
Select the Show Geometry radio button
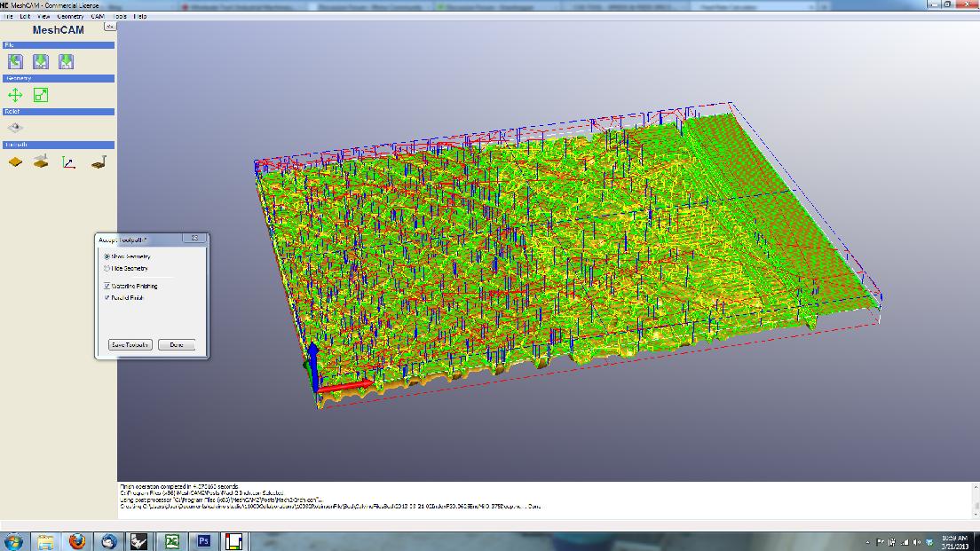coord(107,256)
